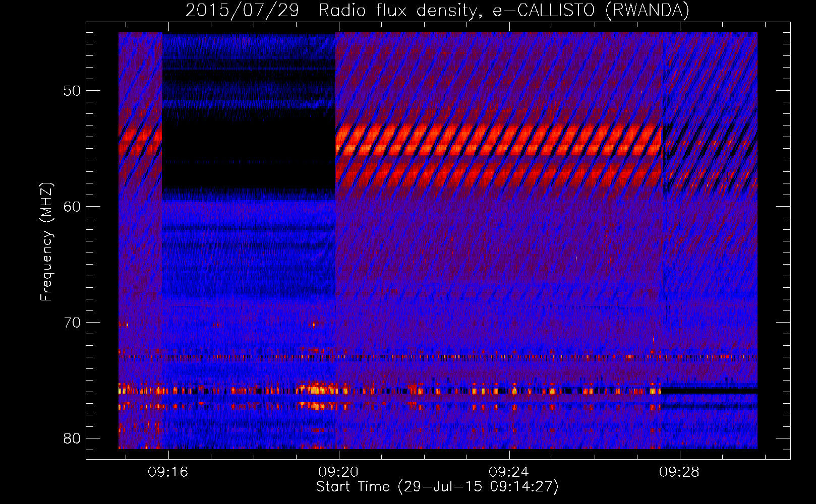Click the 50 MHz frequency tick label
This screenshot has height=504, width=816.
(73, 91)
